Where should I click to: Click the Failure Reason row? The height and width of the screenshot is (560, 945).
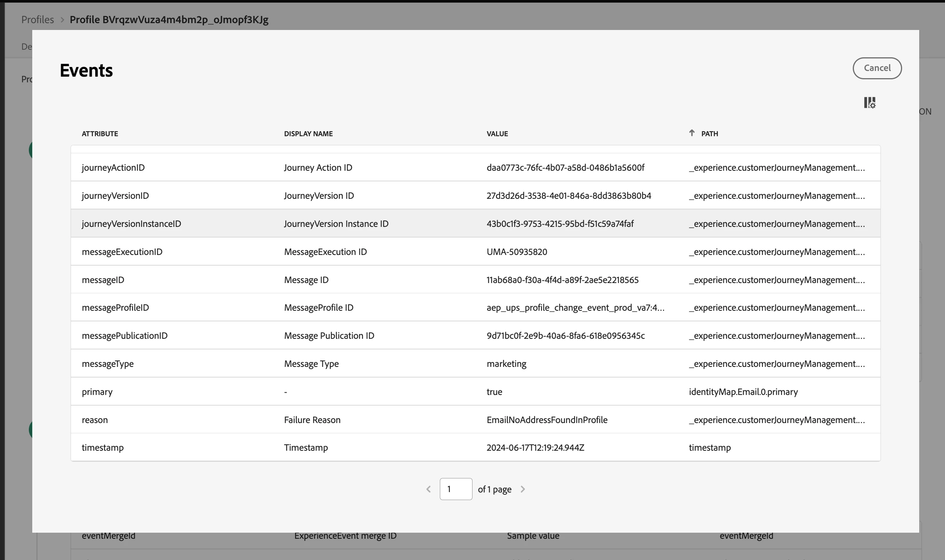(x=312, y=420)
